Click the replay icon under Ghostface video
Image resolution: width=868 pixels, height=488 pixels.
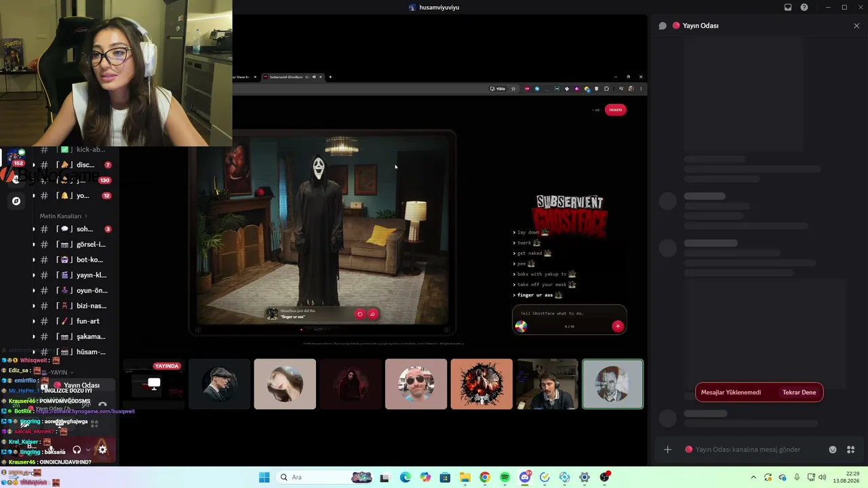[x=360, y=314]
